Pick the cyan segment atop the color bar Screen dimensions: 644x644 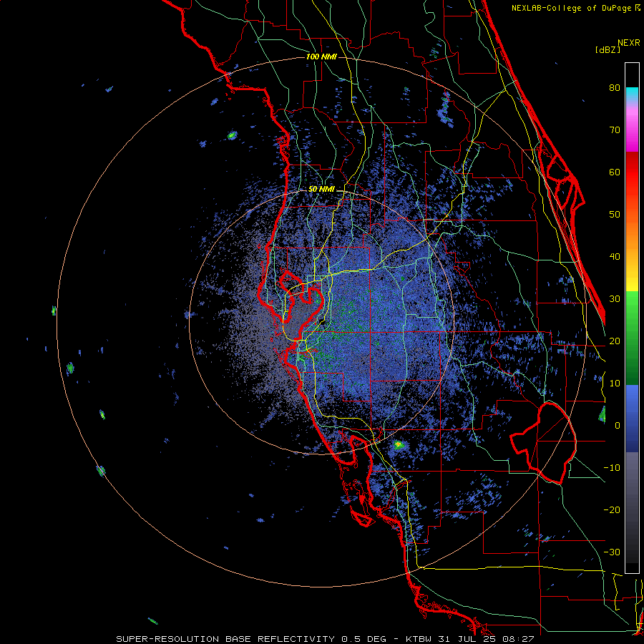[x=632, y=94]
